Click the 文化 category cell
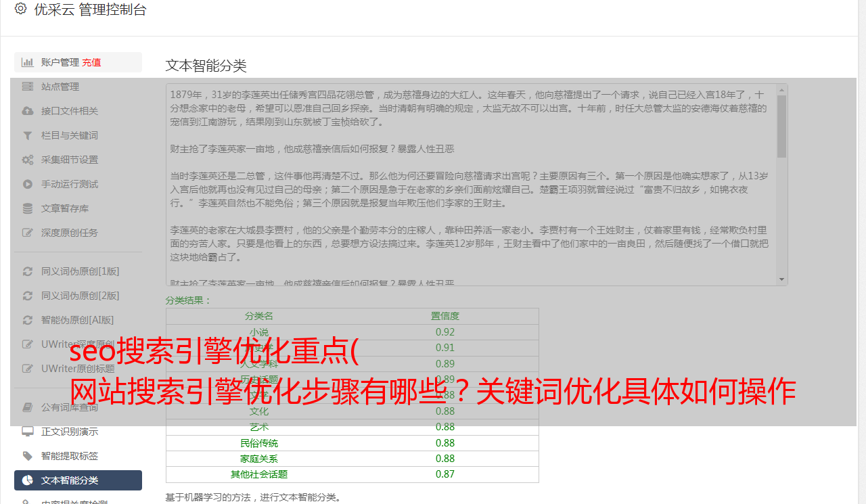 (x=259, y=411)
